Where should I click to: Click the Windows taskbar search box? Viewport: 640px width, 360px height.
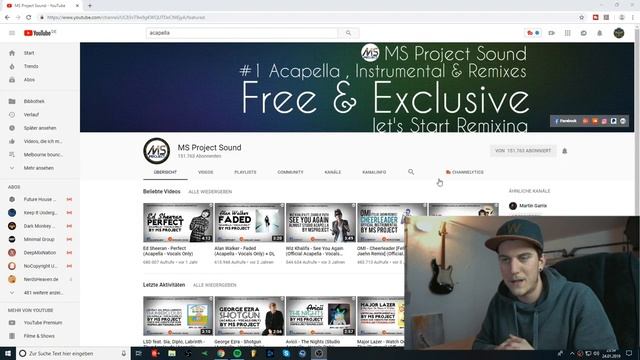(73, 353)
